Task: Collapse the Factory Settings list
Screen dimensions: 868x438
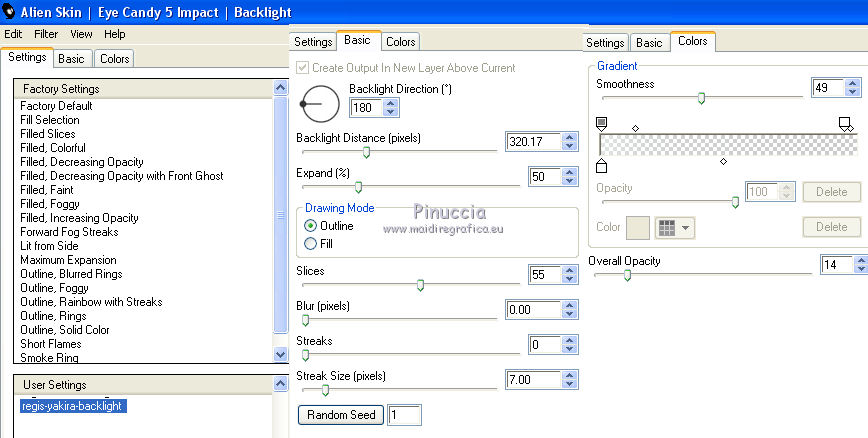Action: pos(280,88)
